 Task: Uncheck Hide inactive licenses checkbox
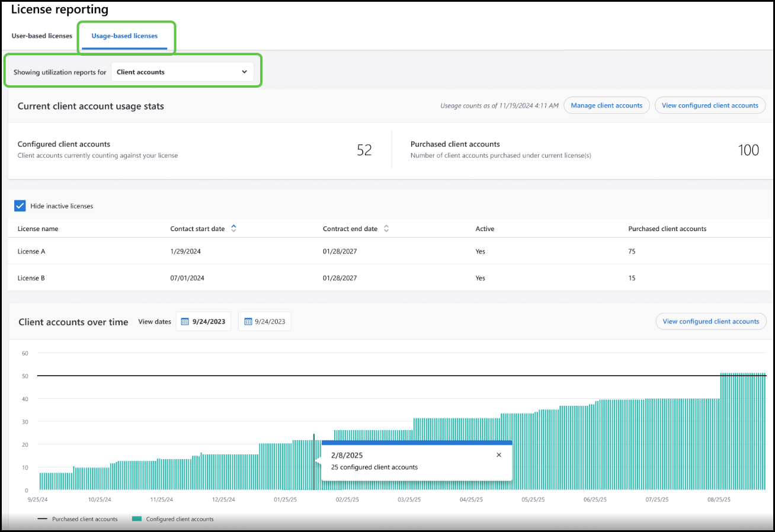click(x=20, y=206)
